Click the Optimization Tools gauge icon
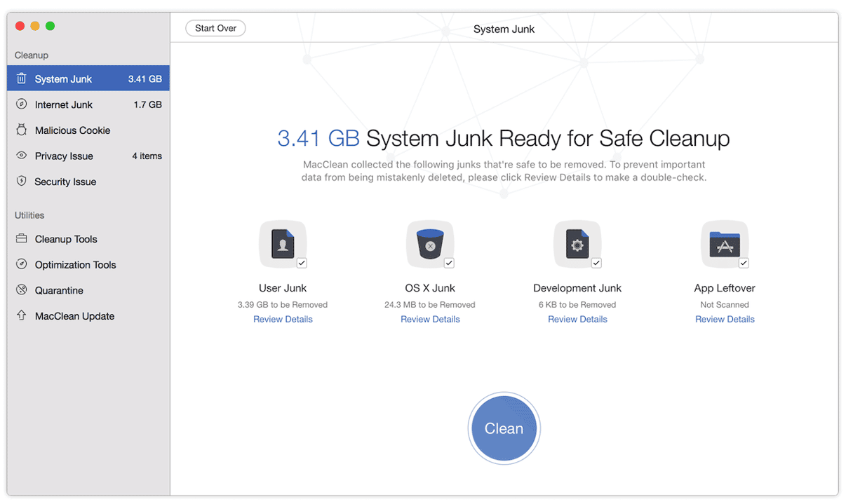The height and width of the screenshot is (504, 853). 21,264
